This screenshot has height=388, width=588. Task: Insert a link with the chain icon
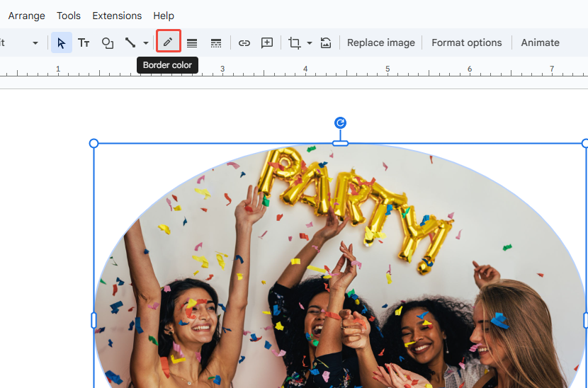coord(244,42)
